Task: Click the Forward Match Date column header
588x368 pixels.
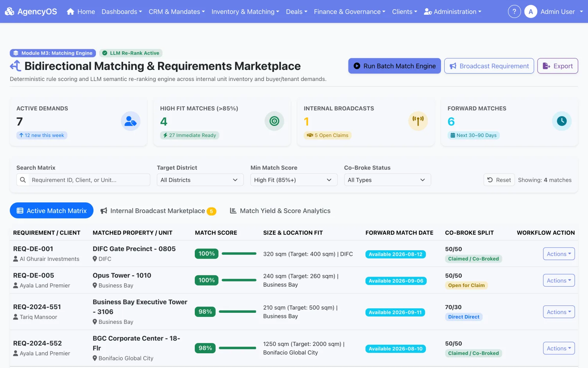Action: (x=399, y=233)
